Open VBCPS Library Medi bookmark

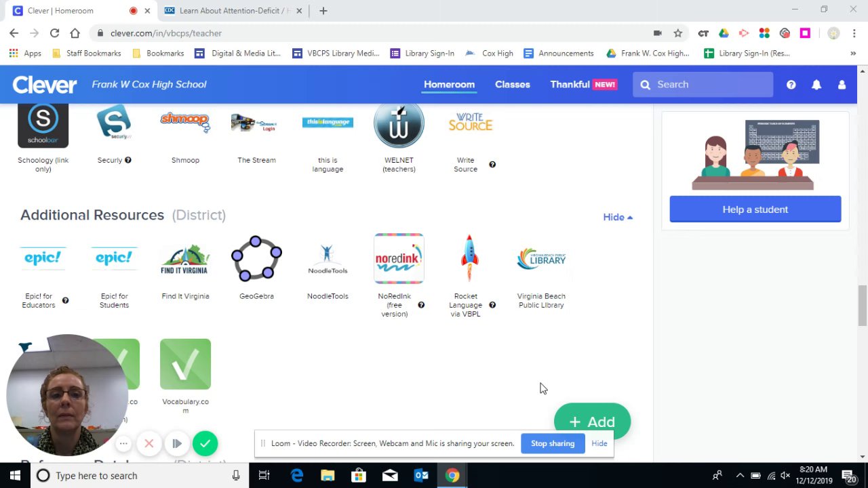[x=336, y=54]
